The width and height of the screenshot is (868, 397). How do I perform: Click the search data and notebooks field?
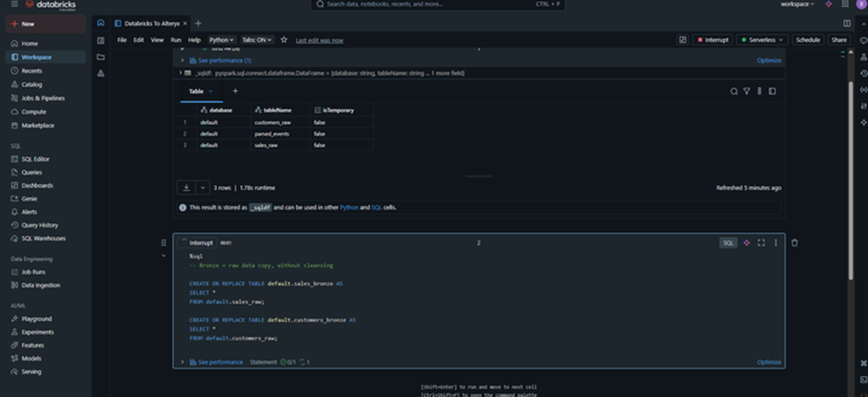tap(437, 4)
